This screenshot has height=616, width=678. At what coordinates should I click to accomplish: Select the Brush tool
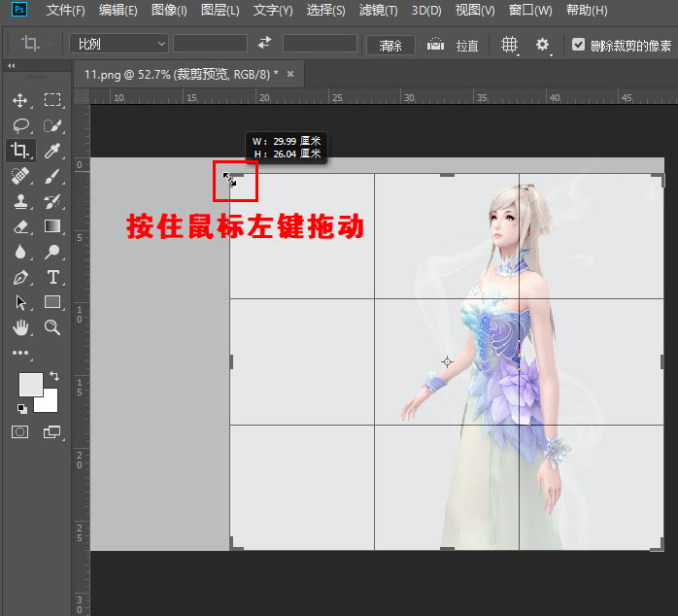click(52, 176)
